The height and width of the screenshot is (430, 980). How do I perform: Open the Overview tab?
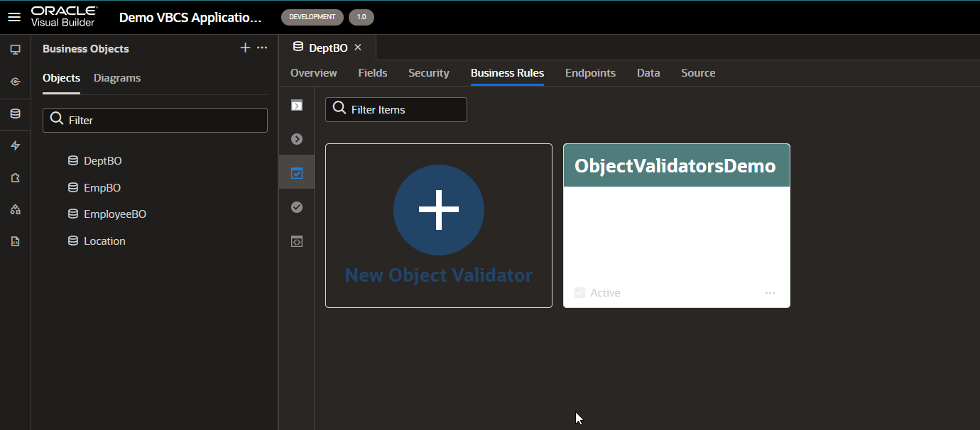314,73
